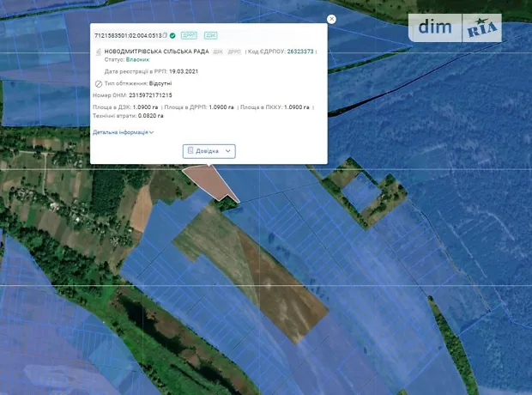Expand Детальна інформація section

click(x=124, y=132)
